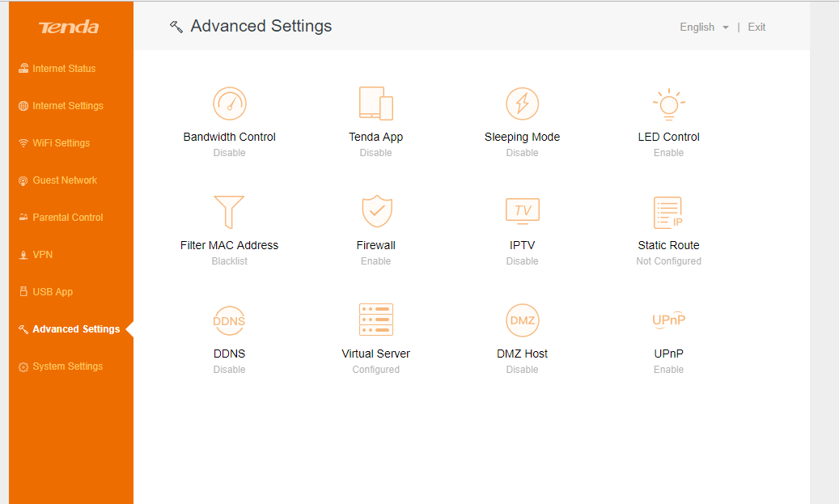Image resolution: width=839 pixels, height=504 pixels.
Task: Open Sleeping Mode lightning icon
Action: tap(522, 104)
